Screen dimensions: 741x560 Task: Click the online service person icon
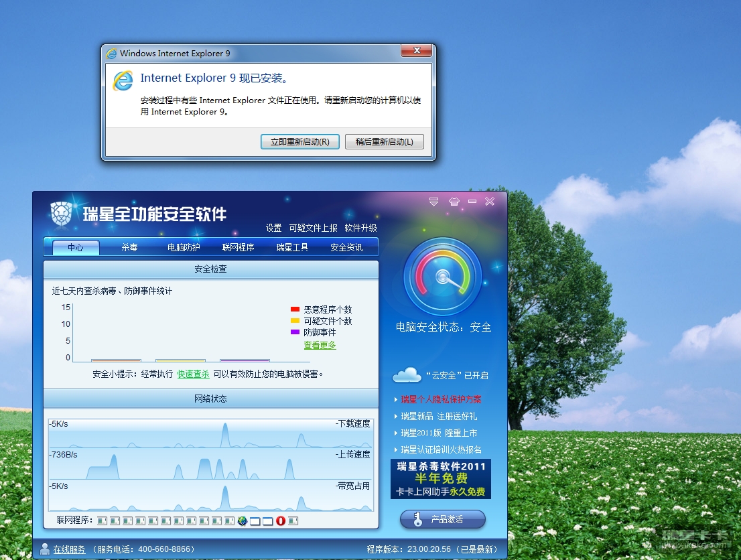pyautogui.click(x=45, y=549)
